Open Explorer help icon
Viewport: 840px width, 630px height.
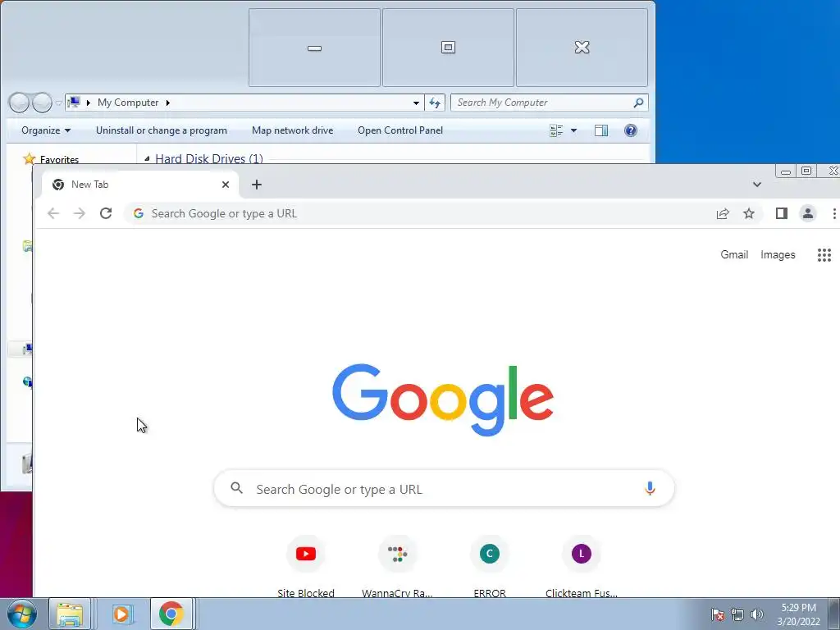tap(631, 130)
